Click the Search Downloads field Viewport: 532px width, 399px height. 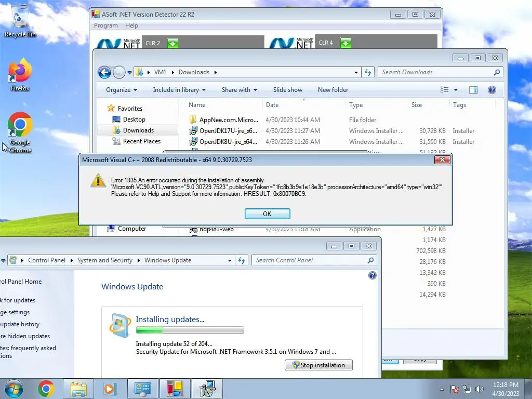click(x=440, y=72)
